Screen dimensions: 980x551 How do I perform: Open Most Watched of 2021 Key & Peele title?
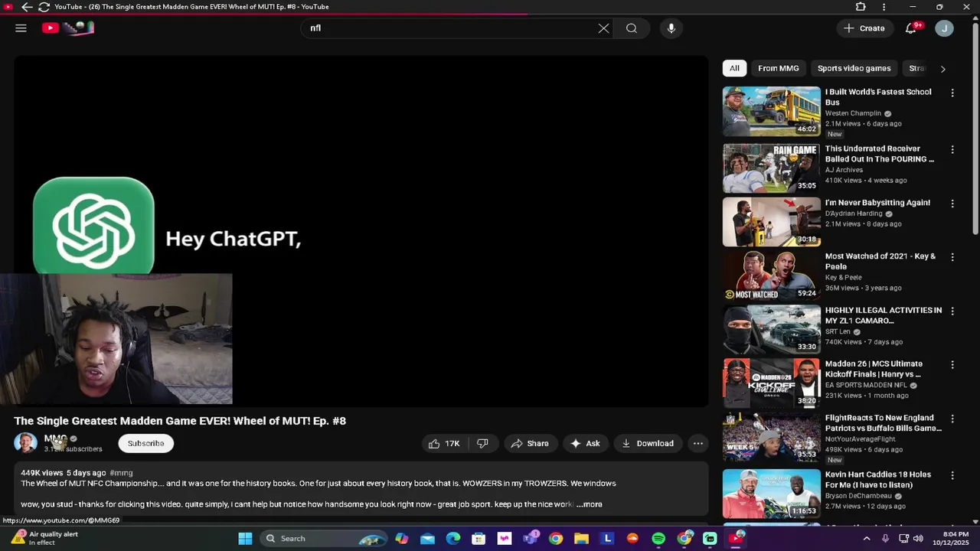coord(880,262)
